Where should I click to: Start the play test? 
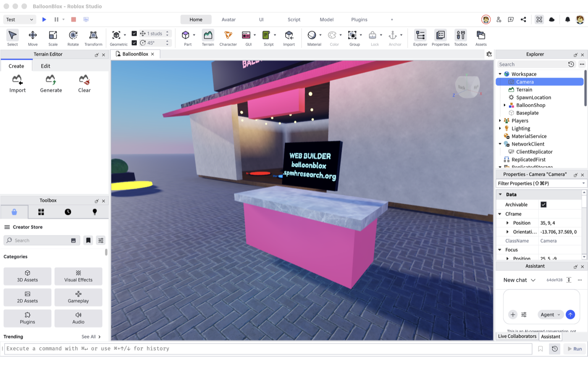click(x=44, y=19)
